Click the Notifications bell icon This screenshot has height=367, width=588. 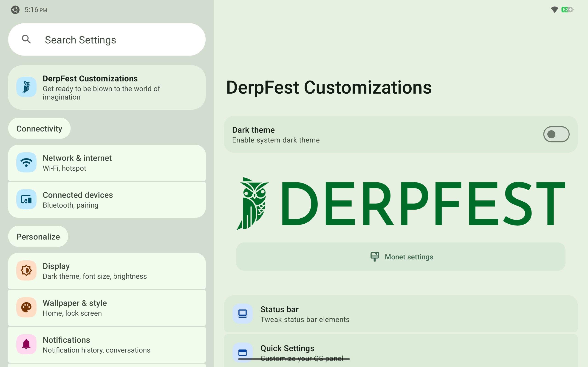pyautogui.click(x=26, y=344)
